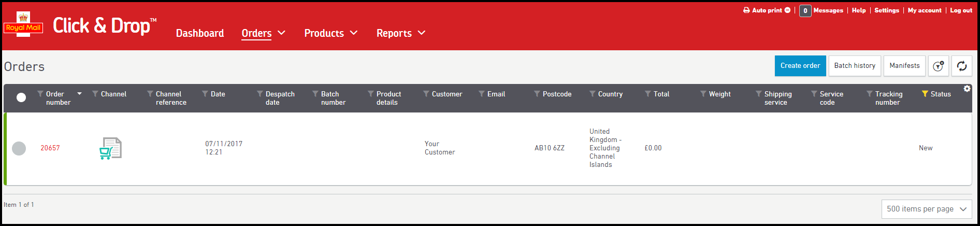Sort by Order number using arrow

coord(79,94)
